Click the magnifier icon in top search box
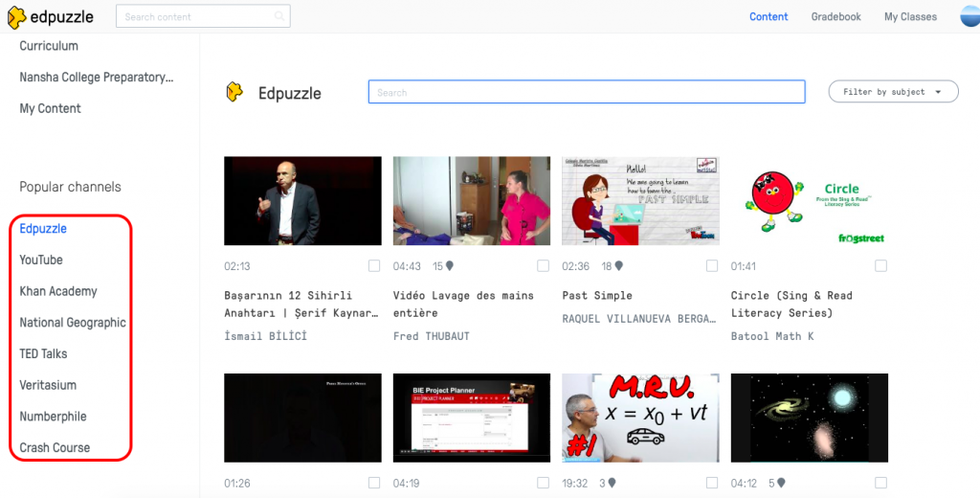Image resolution: width=980 pixels, height=498 pixels. 279,17
